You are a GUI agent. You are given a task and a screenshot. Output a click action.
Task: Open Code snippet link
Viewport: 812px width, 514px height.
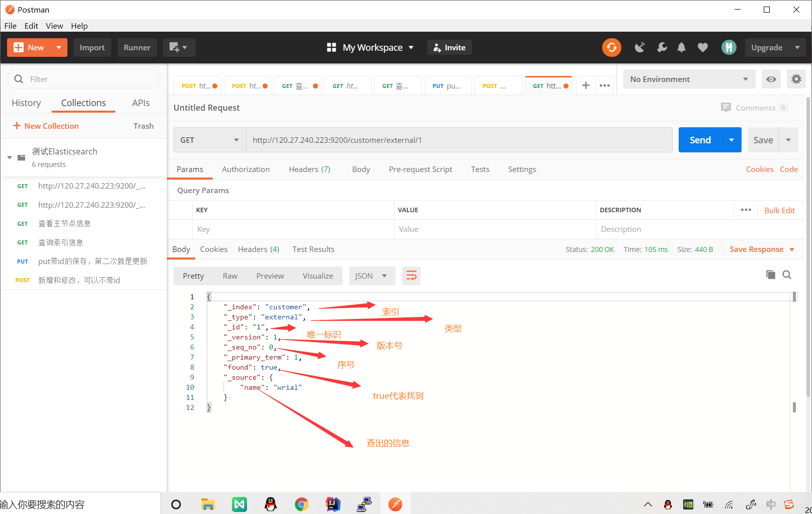coord(789,169)
